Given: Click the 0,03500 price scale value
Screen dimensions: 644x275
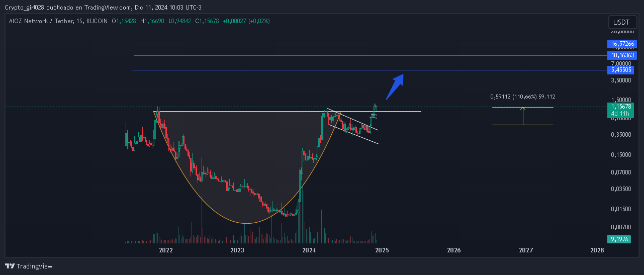Looking at the screenshot, I should click(x=621, y=189).
